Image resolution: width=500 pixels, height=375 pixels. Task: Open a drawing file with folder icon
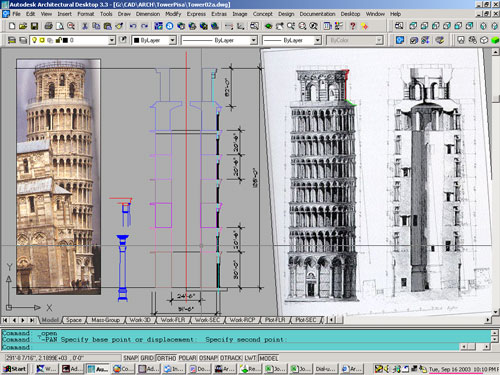23,26
